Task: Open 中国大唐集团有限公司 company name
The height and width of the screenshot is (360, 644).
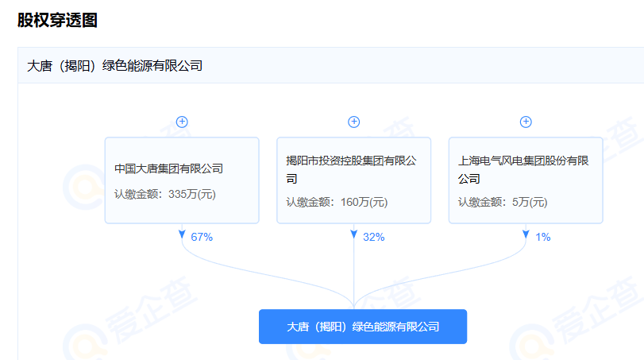Action: pyautogui.click(x=168, y=168)
